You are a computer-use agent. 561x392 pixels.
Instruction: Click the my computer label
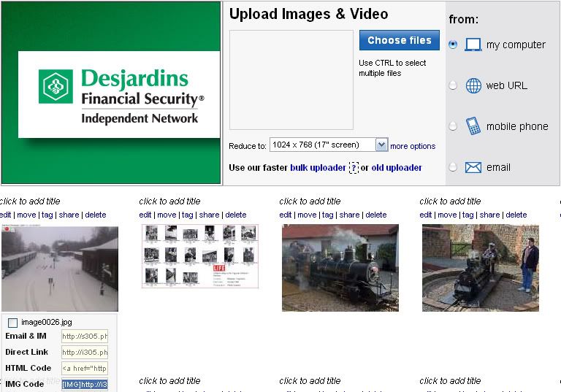click(x=516, y=45)
